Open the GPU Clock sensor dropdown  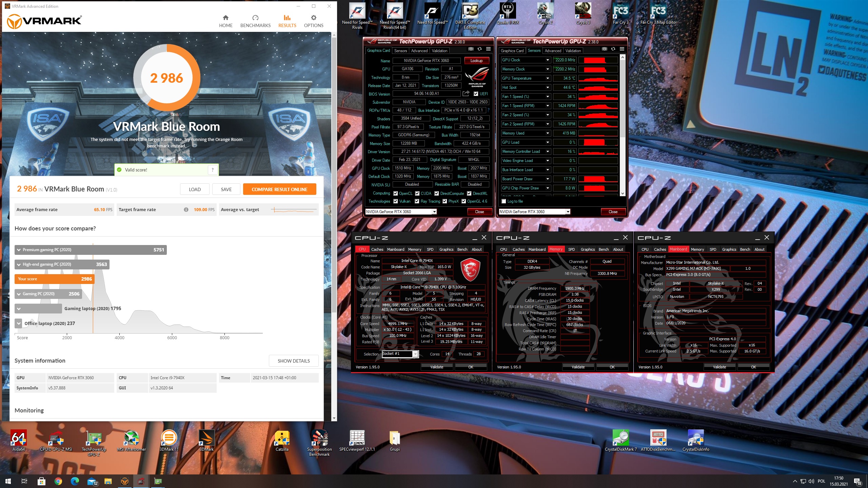pos(547,60)
